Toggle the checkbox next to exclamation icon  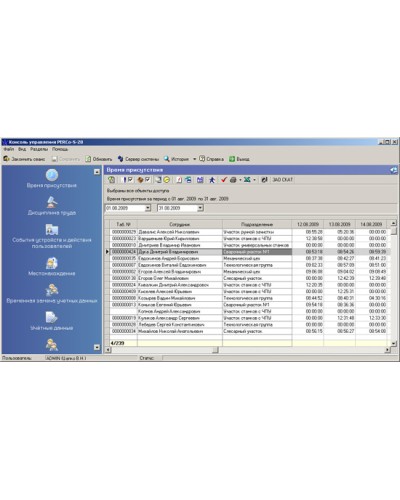tap(130, 180)
